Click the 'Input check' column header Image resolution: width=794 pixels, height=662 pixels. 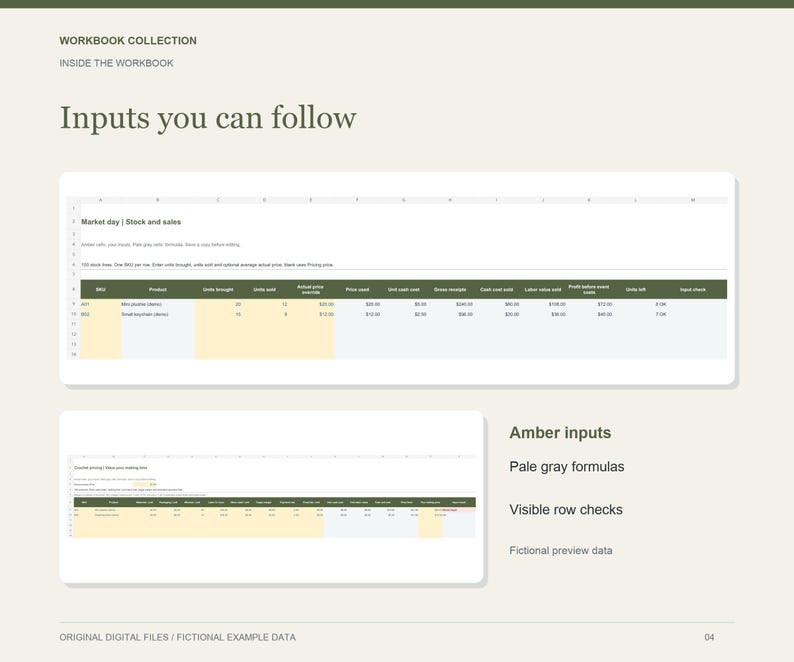693,290
